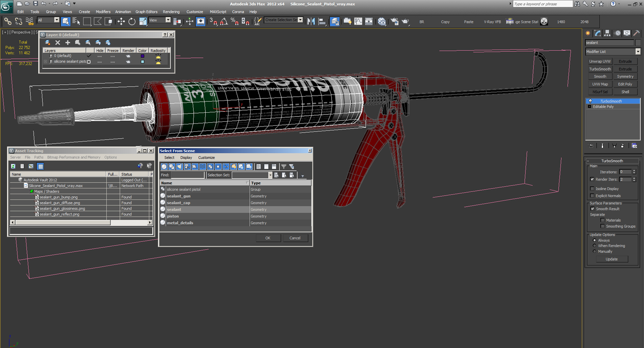644x348 pixels.
Task: Open Curve Editor from main toolbar
Action: 358,21
